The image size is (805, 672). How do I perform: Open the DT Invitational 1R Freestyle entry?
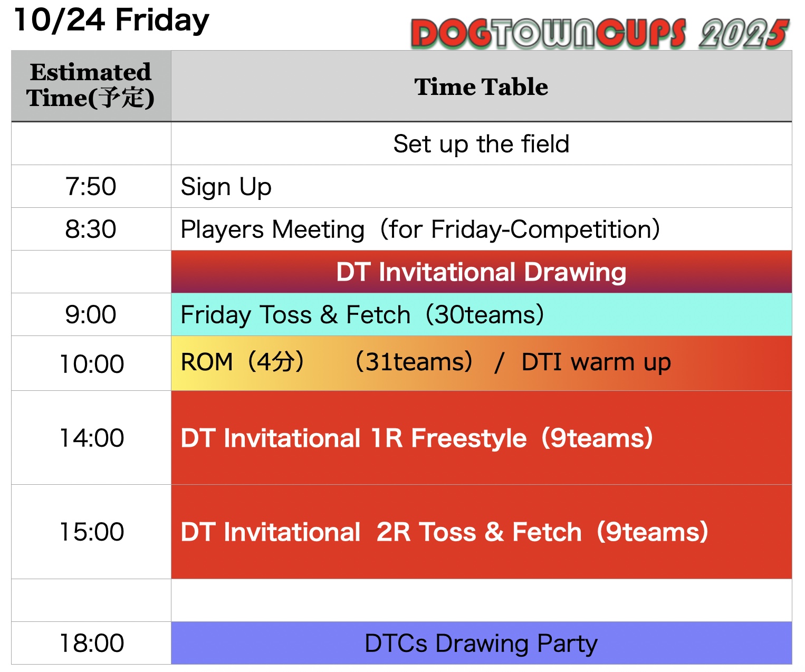(417, 438)
